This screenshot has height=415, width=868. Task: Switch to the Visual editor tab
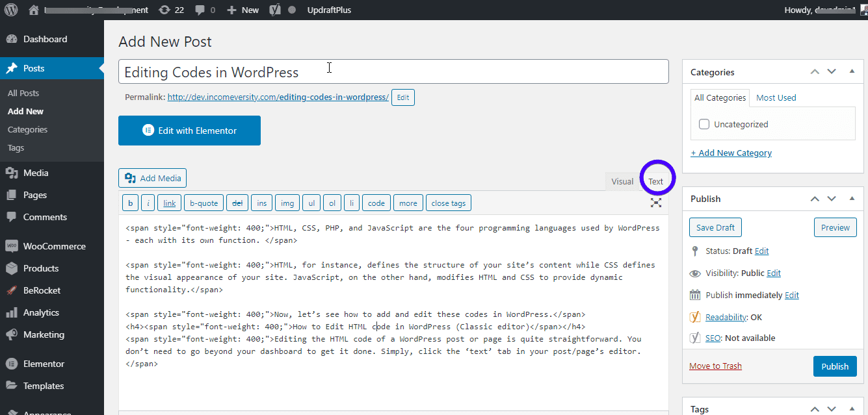pos(622,181)
